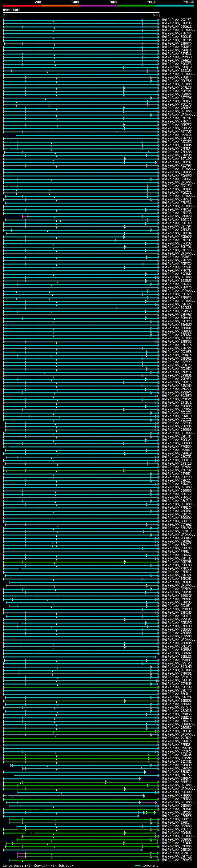The height and width of the screenshot is (868, 197).
Task: Open hit UniRef100_C5XXZ0
Action: click(x=177, y=413)
